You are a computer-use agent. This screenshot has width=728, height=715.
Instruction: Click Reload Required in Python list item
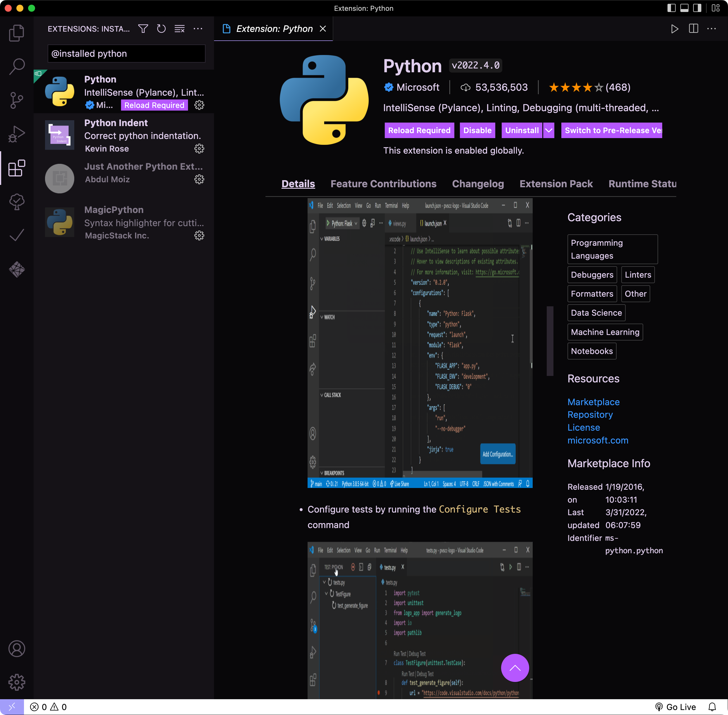pos(154,105)
